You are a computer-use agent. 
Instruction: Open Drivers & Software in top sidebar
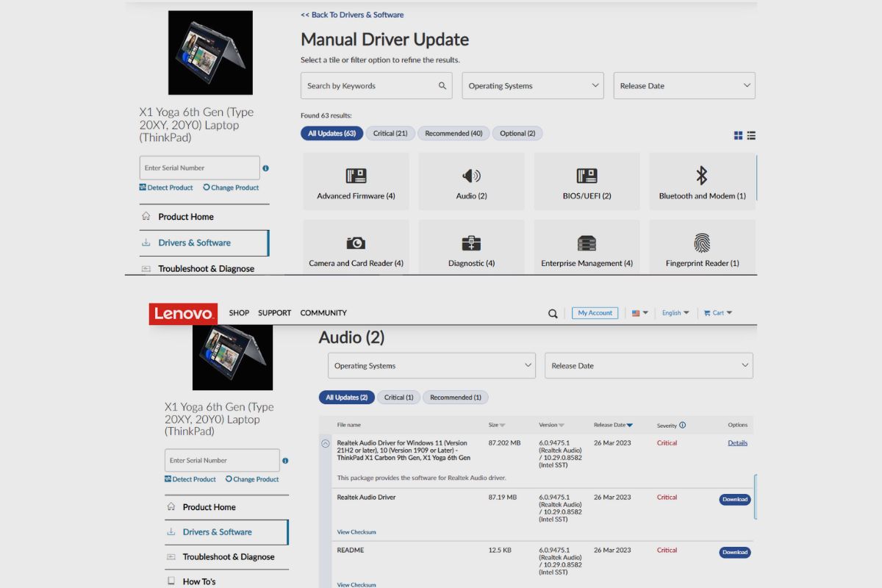204,243
